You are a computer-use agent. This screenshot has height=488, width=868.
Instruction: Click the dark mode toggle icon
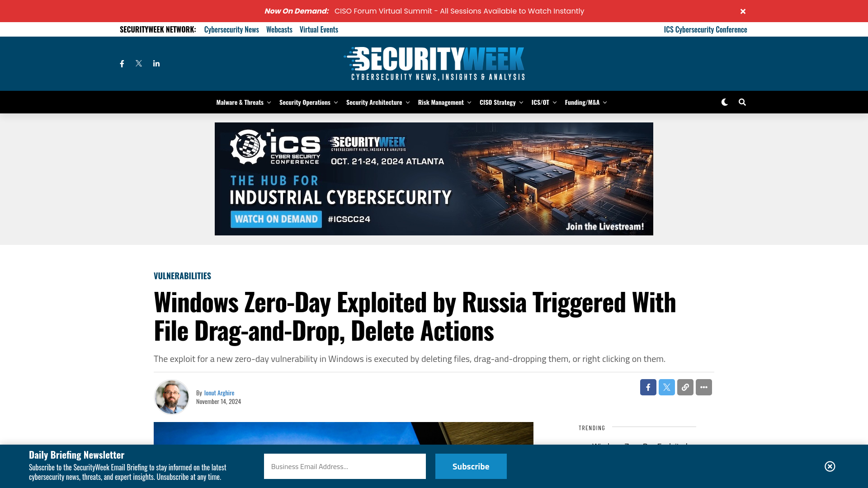click(x=724, y=102)
